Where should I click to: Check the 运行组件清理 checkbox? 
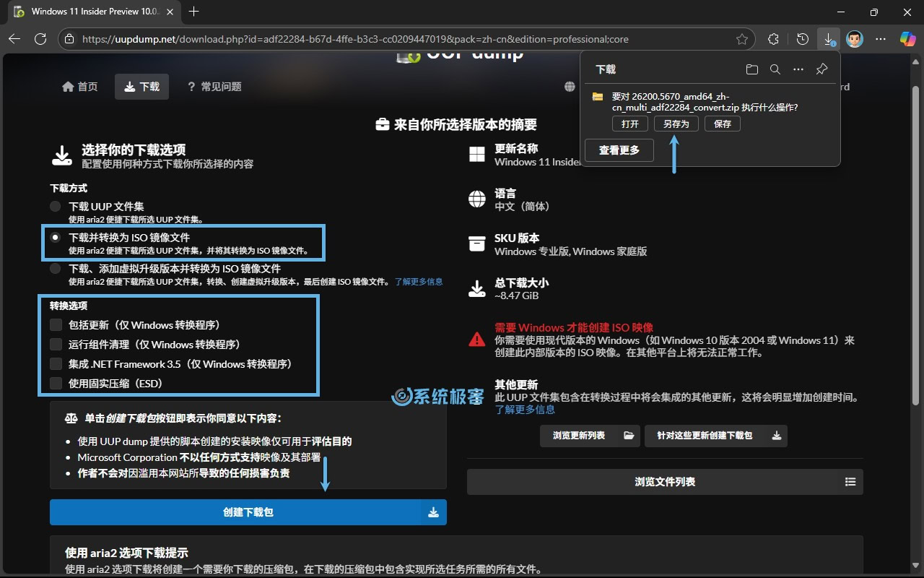click(56, 345)
